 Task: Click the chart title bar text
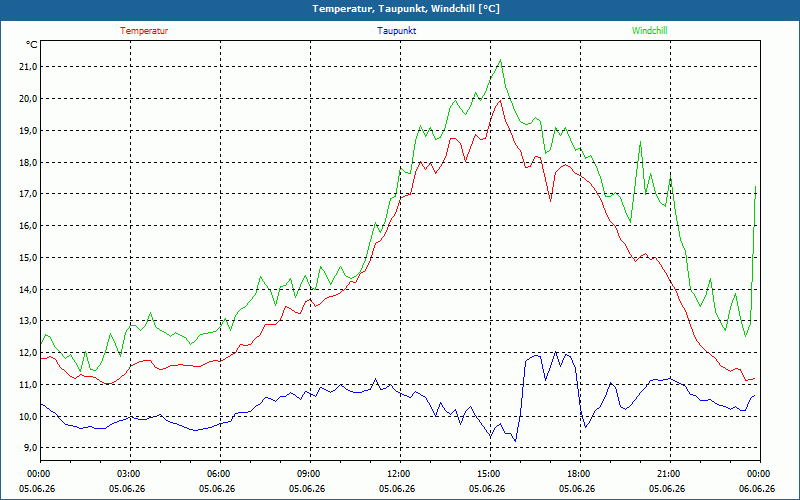[x=406, y=9]
